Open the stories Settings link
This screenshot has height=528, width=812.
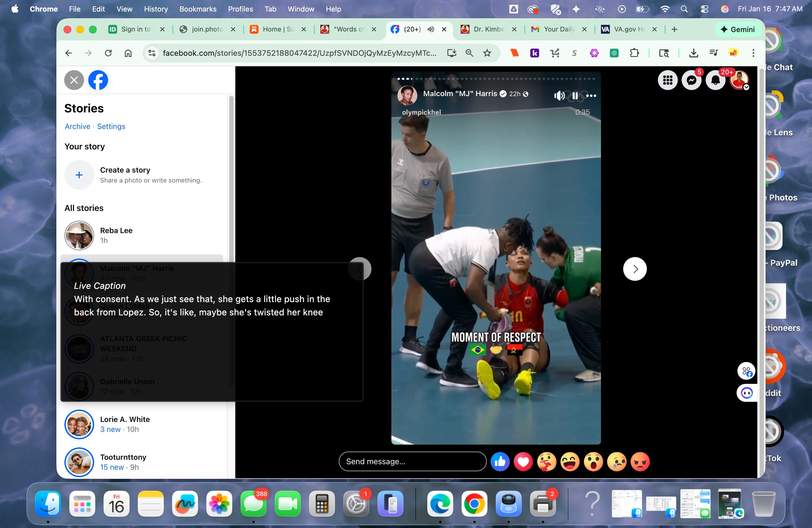tap(111, 126)
